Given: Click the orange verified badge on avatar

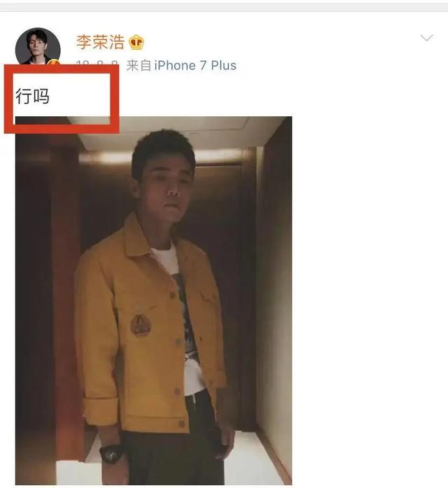Looking at the screenshot, I should tap(54, 62).
